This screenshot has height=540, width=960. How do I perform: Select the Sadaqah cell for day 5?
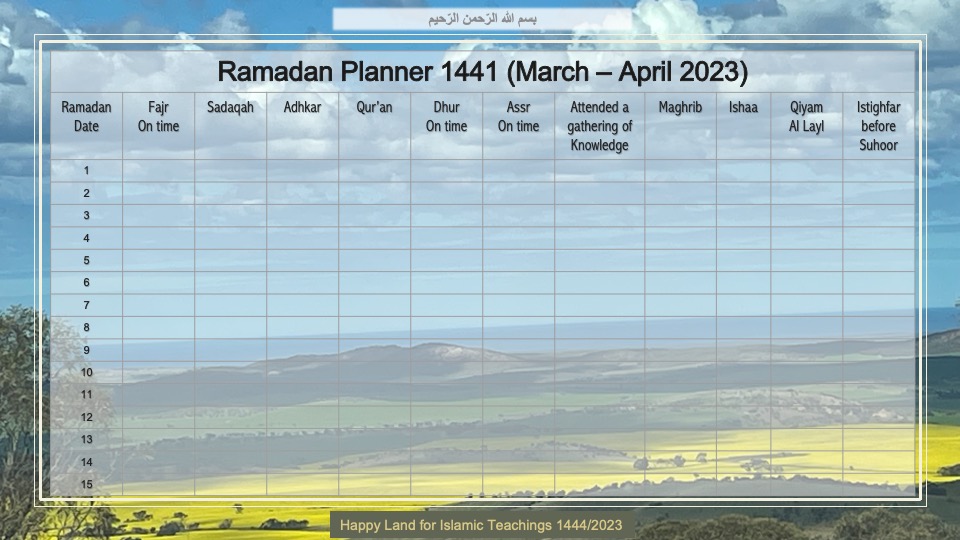(230, 261)
